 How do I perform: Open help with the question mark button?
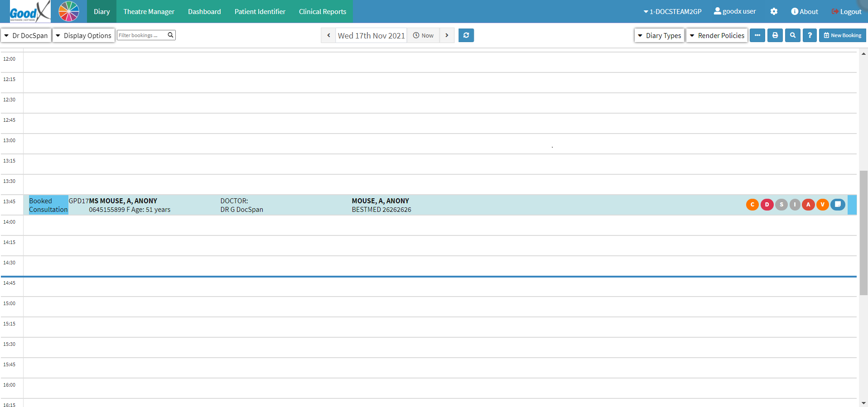point(810,35)
